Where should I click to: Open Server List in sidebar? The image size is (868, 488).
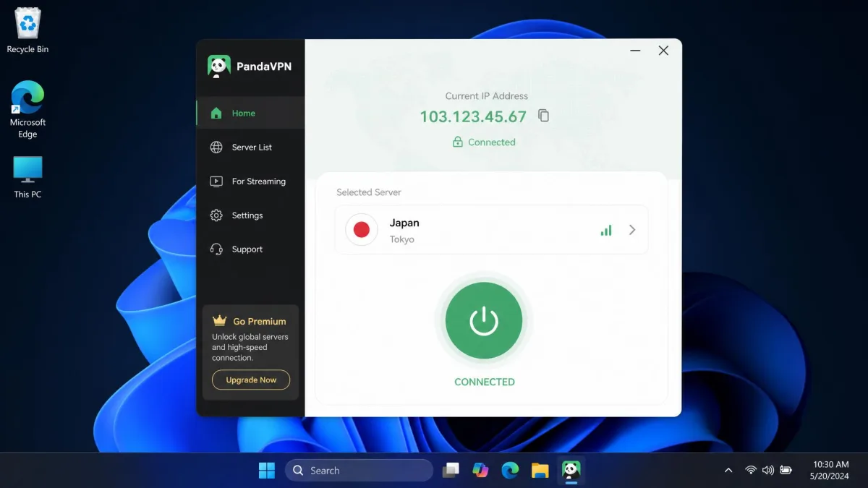point(250,147)
